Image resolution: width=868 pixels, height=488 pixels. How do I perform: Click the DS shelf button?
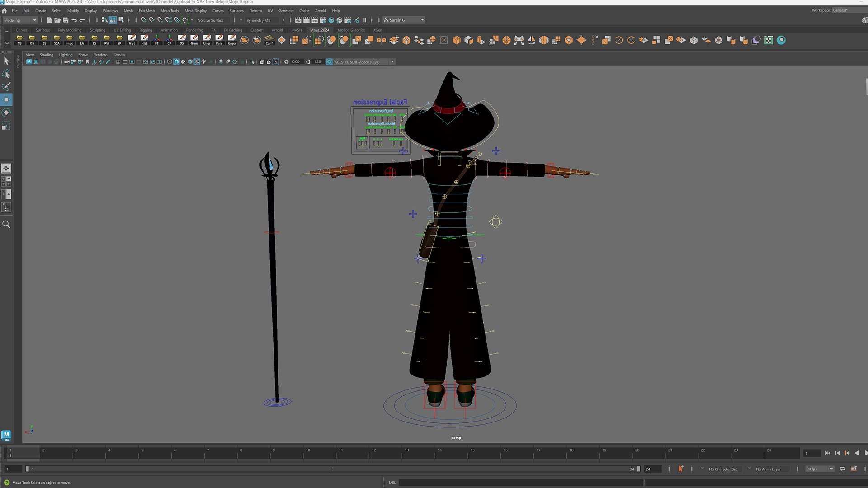[182, 40]
